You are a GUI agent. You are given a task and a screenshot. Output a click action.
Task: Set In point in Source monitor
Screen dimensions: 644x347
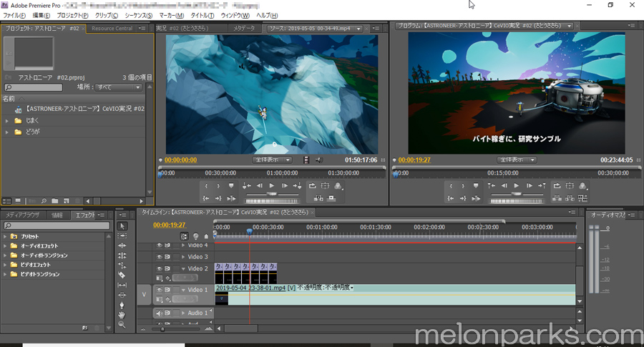click(x=206, y=185)
